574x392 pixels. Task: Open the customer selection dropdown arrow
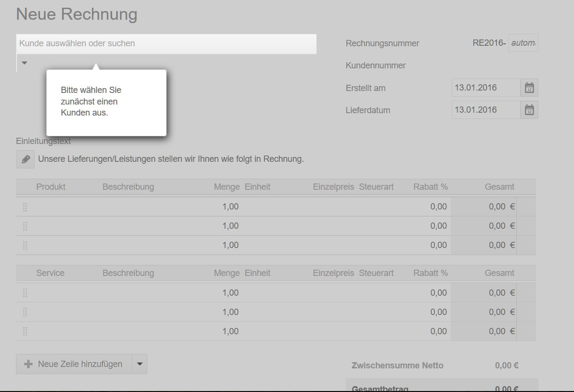24,62
